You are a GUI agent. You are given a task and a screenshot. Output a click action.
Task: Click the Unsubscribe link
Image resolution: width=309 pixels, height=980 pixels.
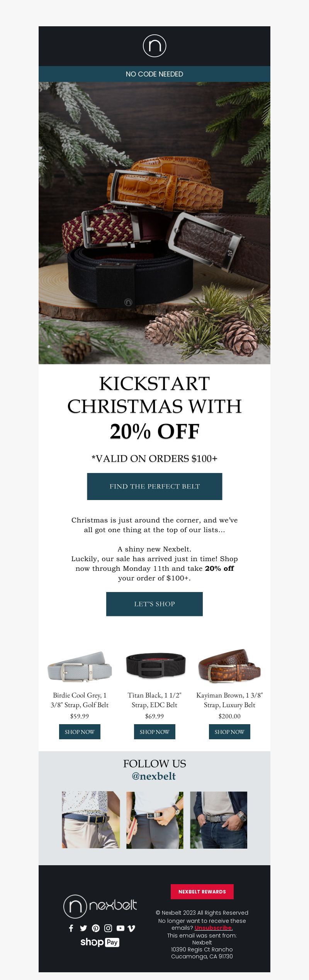coord(214,927)
